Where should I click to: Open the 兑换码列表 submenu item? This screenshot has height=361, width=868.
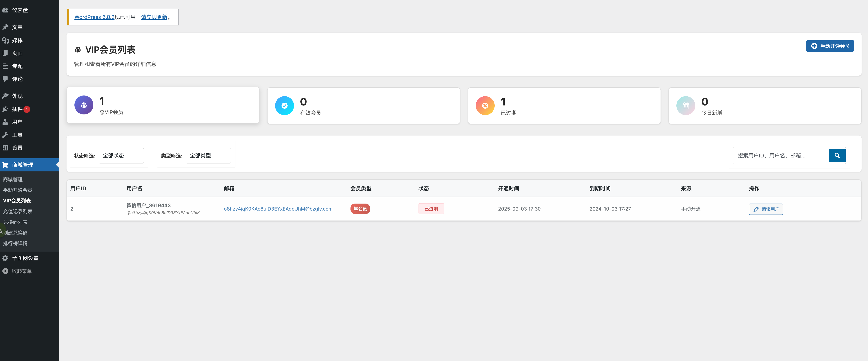coord(15,222)
